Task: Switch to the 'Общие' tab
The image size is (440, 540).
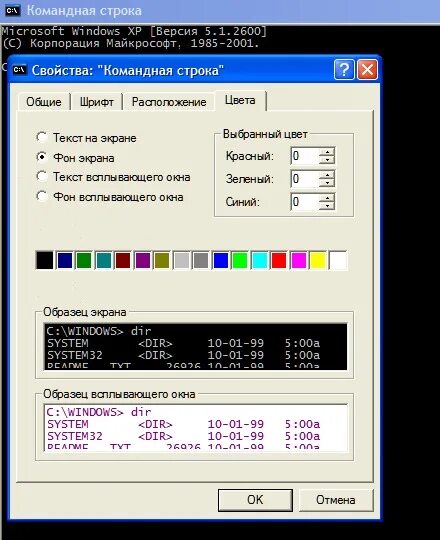Action: coord(44,102)
